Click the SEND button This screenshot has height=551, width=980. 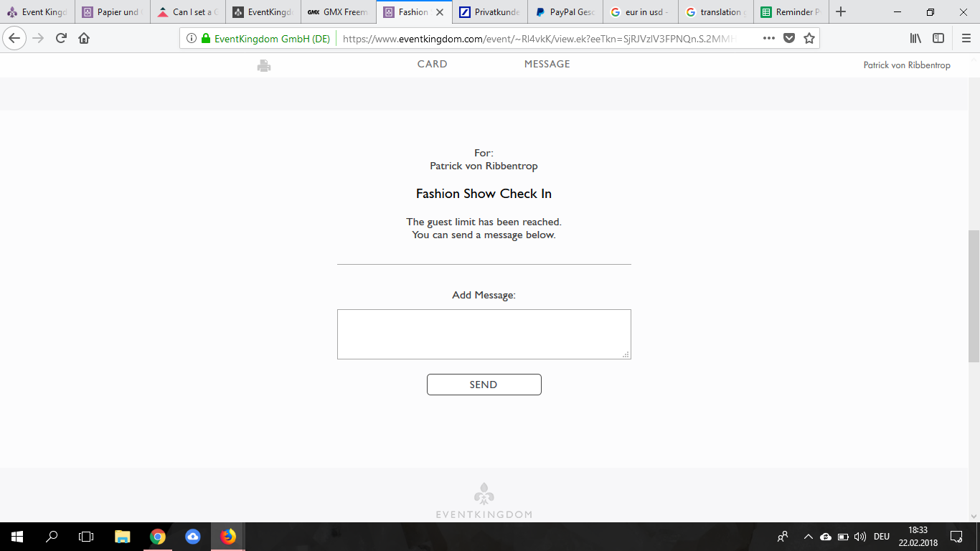(484, 385)
